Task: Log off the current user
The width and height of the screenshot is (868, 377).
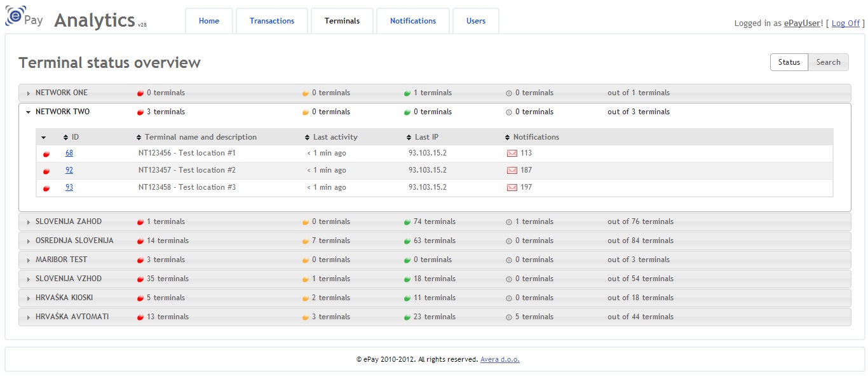Action: [846, 23]
